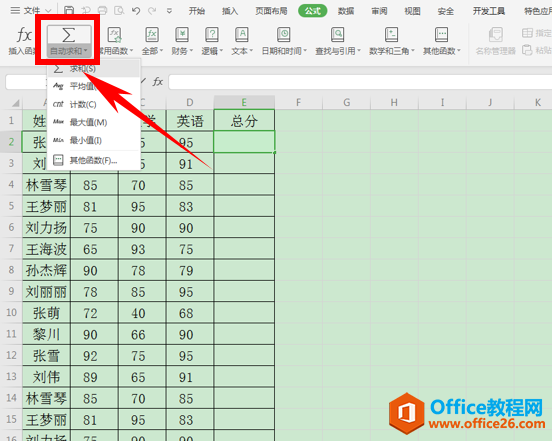
Task: Choose 求和(S) from the dropdown menu
Action: [94, 69]
